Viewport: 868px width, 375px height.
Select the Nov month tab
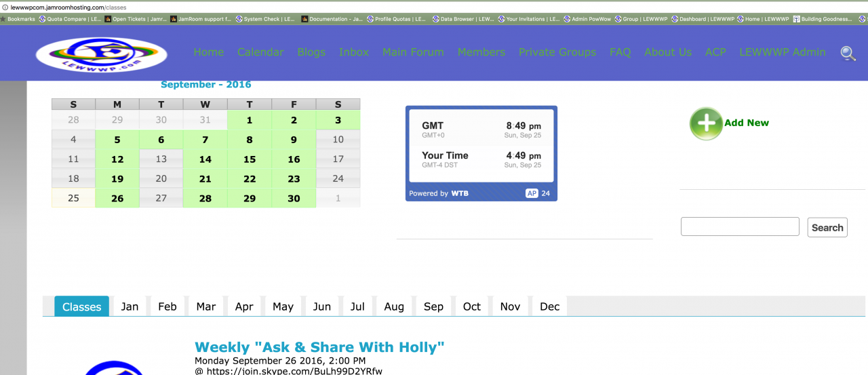point(510,307)
